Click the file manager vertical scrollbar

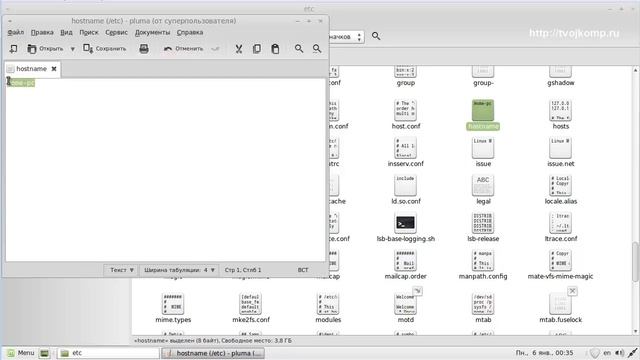pos(636,261)
